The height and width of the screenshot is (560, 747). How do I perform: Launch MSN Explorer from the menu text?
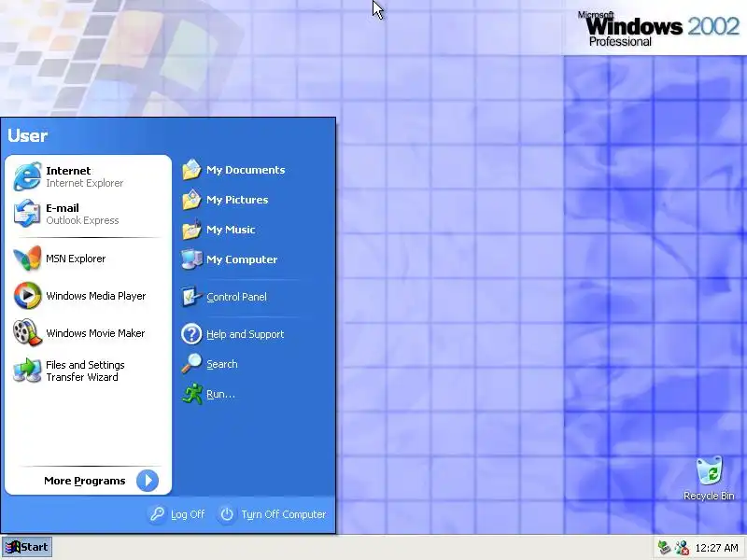76,259
